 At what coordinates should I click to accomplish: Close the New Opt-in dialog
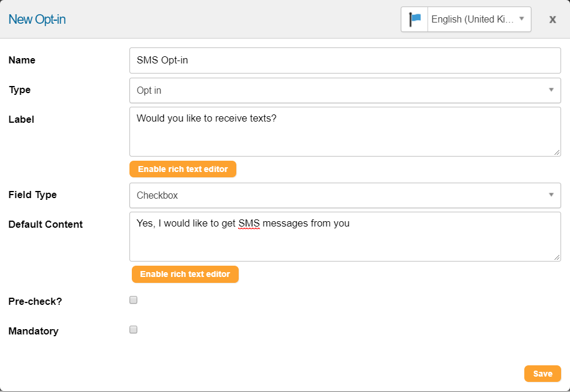[553, 19]
